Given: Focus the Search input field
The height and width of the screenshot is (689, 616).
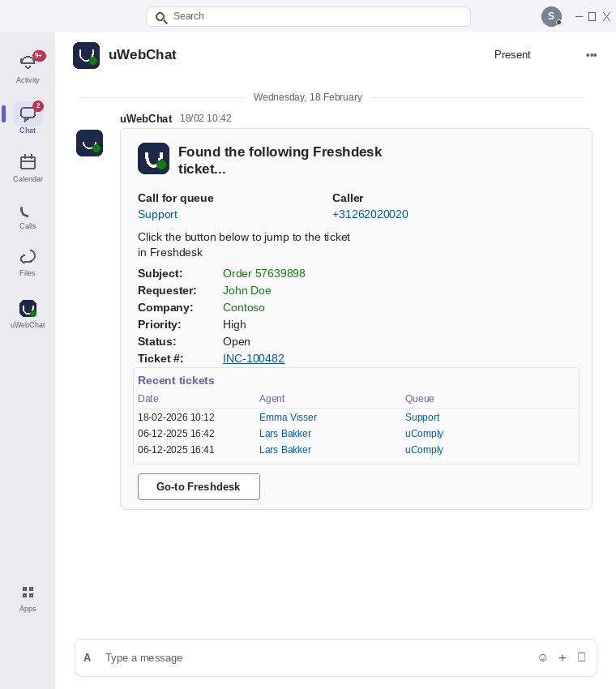Looking at the screenshot, I should point(309,17).
